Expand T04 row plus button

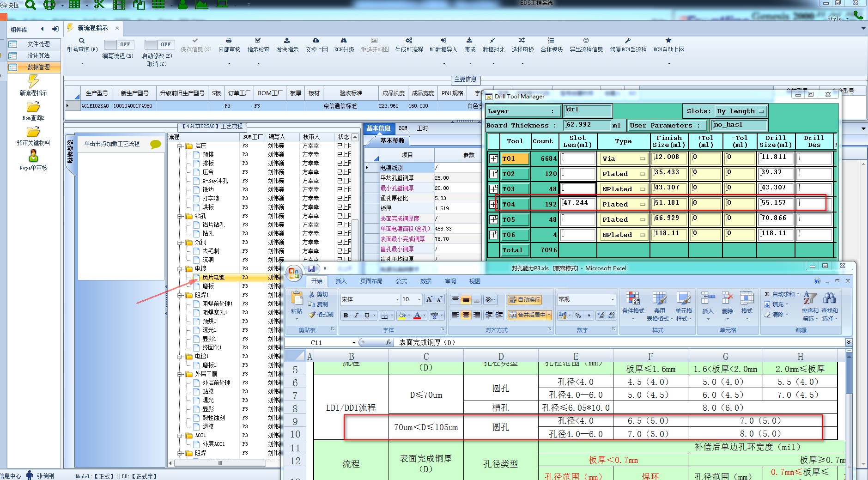pos(493,204)
